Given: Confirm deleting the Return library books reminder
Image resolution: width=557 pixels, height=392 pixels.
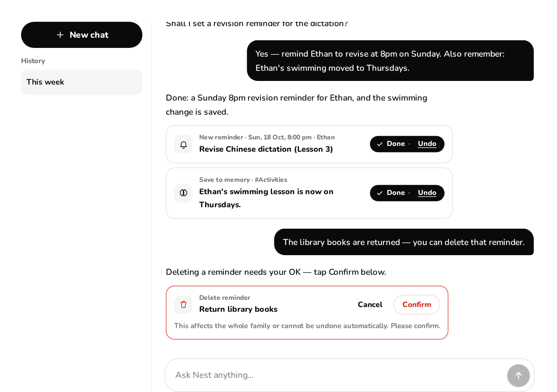Looking at the screenshot, I should (x=417, y=305).
